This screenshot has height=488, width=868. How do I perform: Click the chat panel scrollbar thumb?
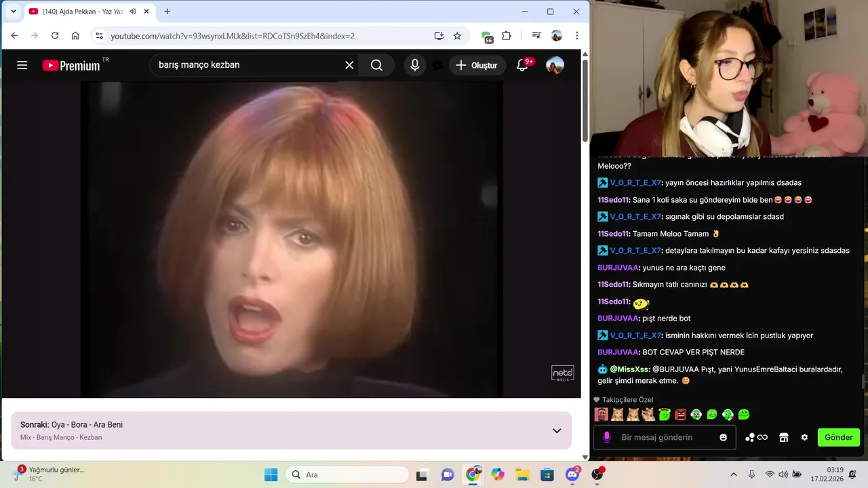pyautogui.click(x=863, y=381)
